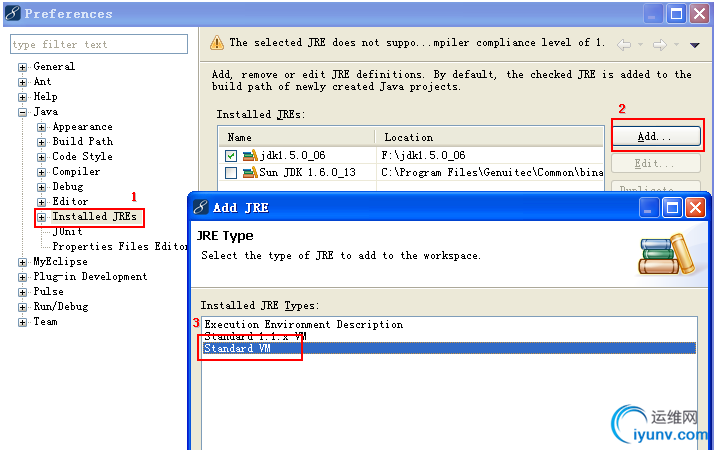Click the Preferences window title icon
Image resolution: width=714 pixels, height=451 pixels.
[x=13, y=13]
